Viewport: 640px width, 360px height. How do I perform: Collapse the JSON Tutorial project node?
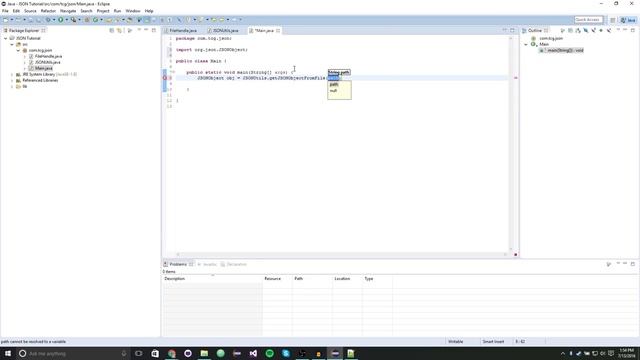point(6,38)
